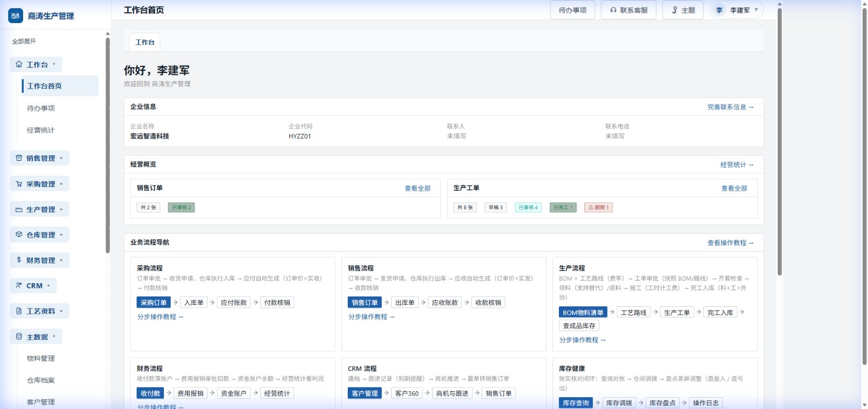Open 工作台首页 in the sidebar

[x=60, y=86]
